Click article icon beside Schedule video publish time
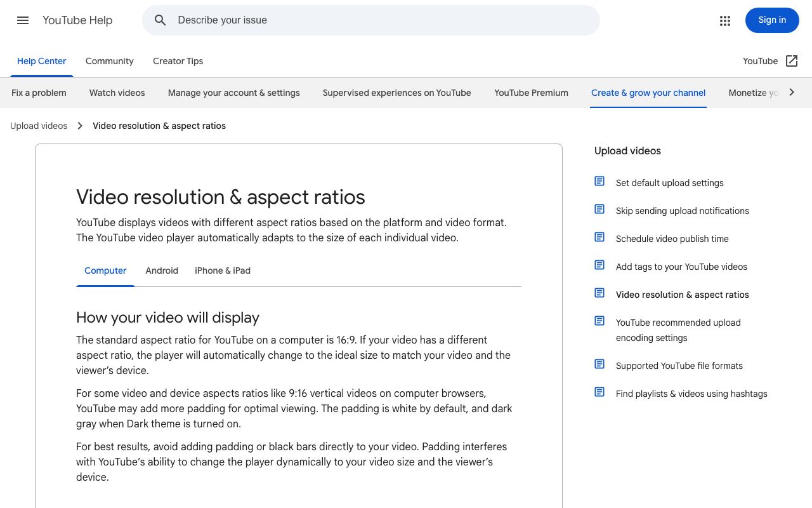The height and width of the screenshot is (508, 812). (599, 237)
